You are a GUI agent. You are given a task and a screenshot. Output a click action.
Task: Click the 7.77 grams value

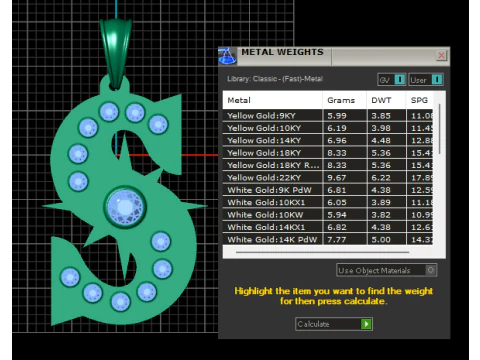pyautogui.click(x=337, y=239)
